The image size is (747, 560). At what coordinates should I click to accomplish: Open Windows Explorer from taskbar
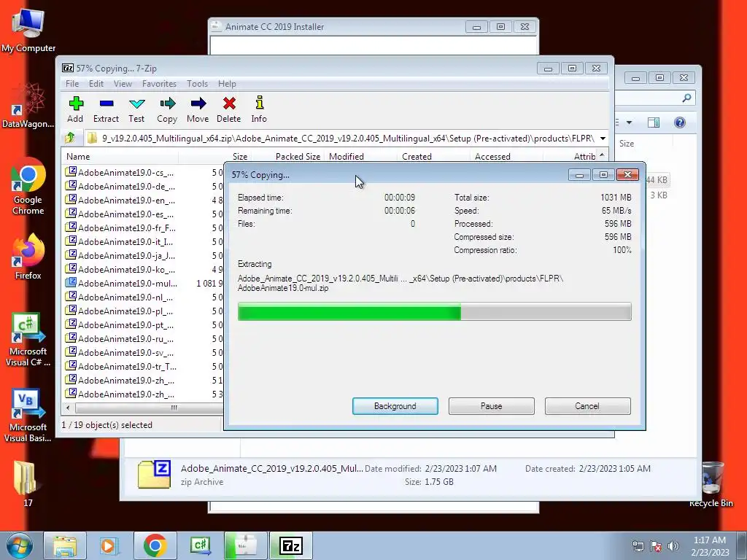coord(65,545)
